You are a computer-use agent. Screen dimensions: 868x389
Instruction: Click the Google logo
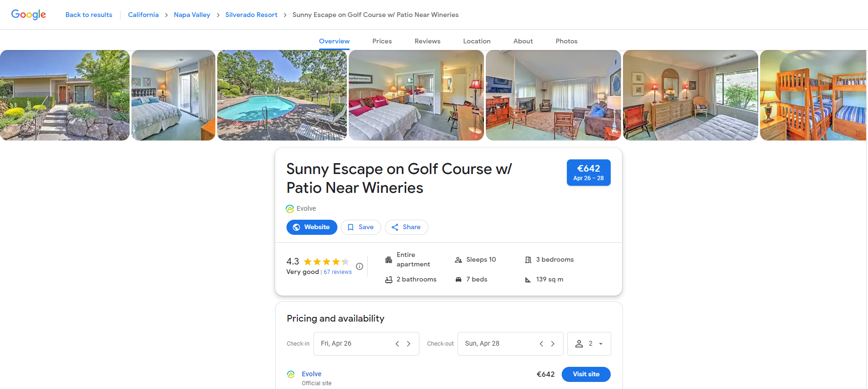(x=29, y=15)
